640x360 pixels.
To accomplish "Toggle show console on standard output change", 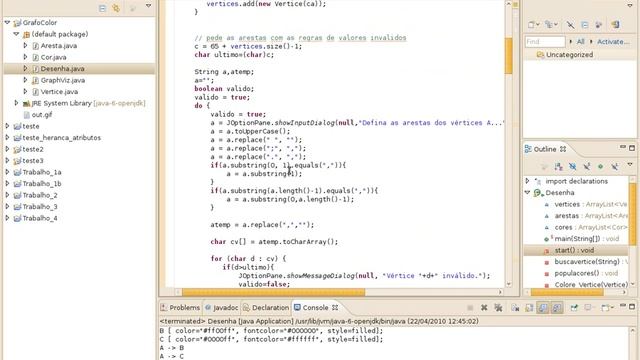I will click(x=543, y=308).
